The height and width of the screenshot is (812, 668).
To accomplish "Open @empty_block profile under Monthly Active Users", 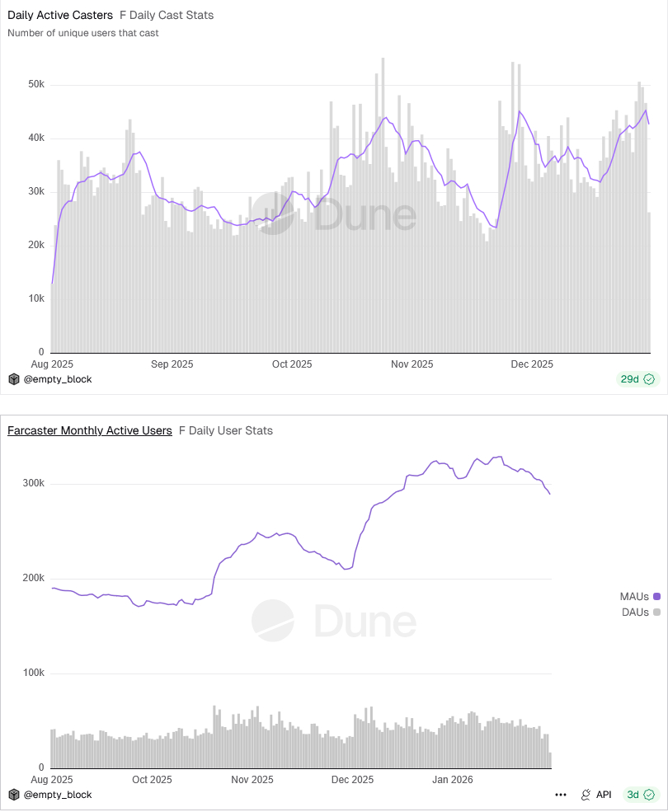I will (x=56, y=795).
